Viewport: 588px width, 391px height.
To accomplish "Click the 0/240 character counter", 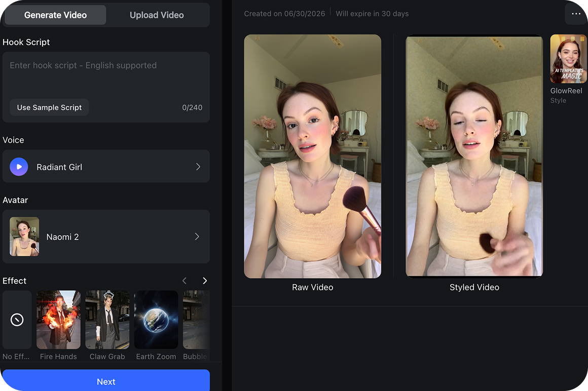I will [192, 107].
